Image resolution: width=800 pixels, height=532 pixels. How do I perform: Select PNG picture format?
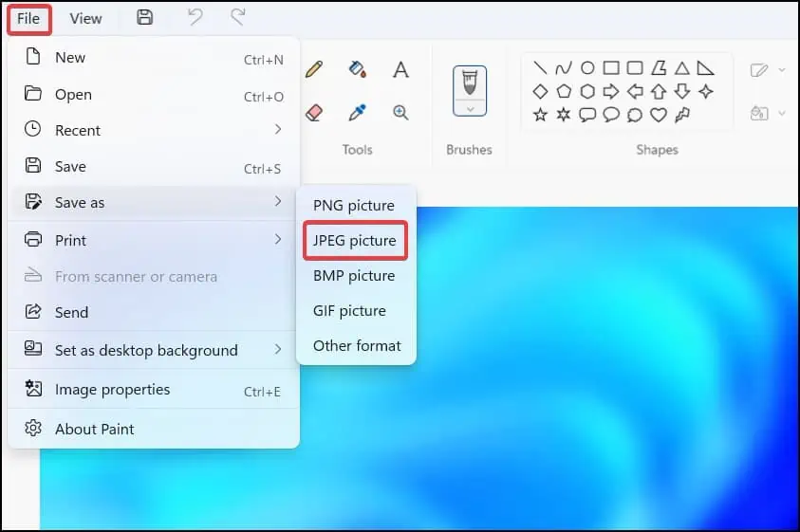click(353, 206)
